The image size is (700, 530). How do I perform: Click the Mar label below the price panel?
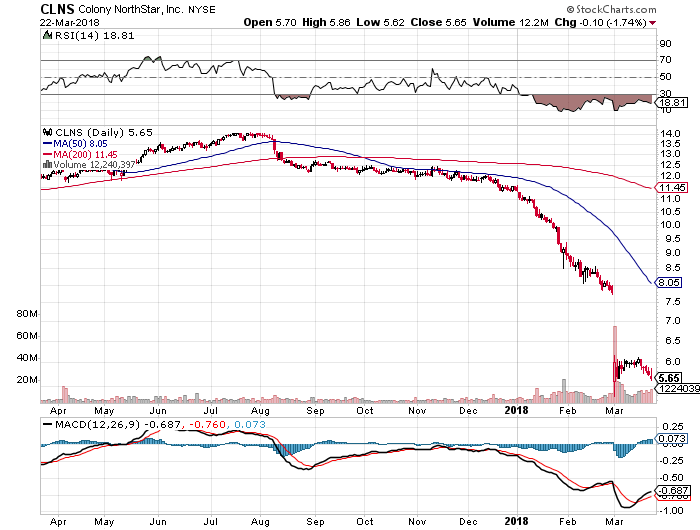click(x=614, y=411)
